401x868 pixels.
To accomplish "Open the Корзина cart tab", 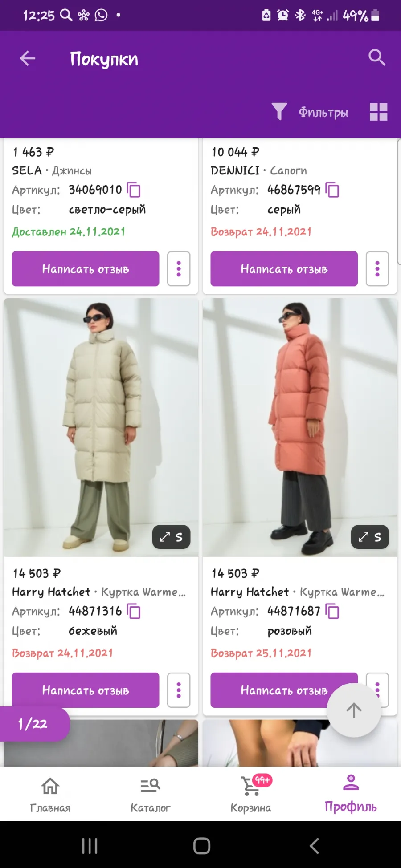I will click(x=251, y=795).
